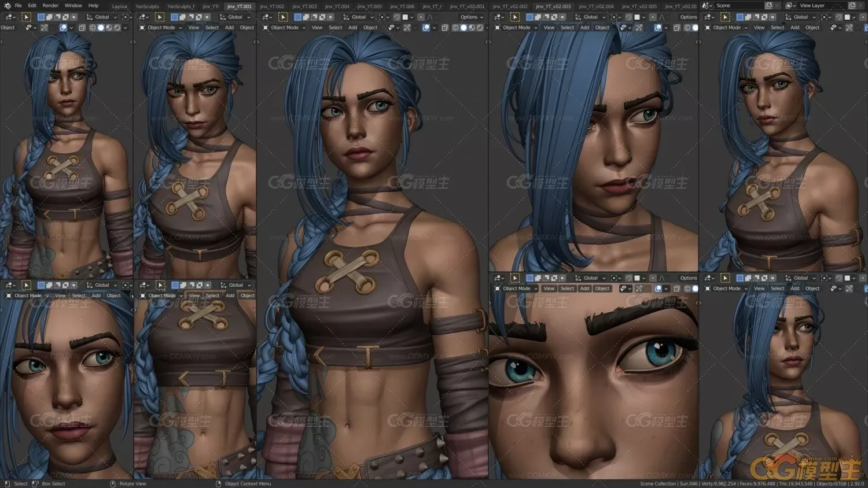
Task: Toggle viewport overlays in center viewport
Action: click(426, 28)
